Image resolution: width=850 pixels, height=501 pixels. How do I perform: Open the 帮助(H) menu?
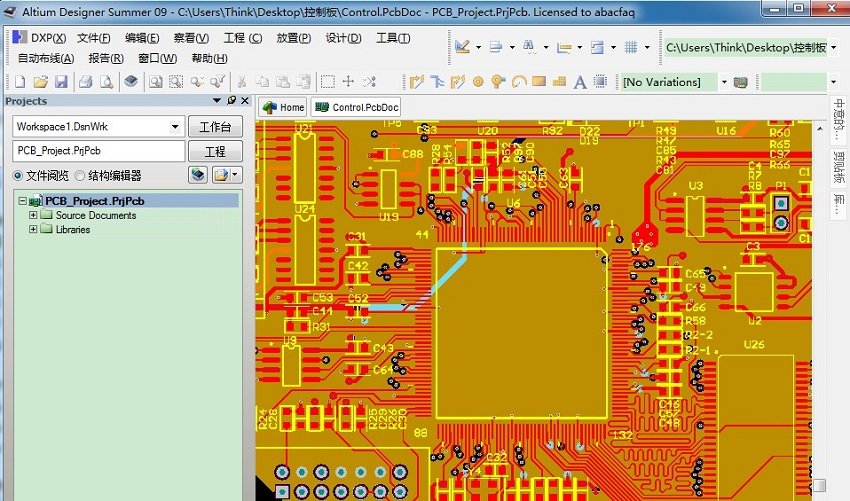209,58
